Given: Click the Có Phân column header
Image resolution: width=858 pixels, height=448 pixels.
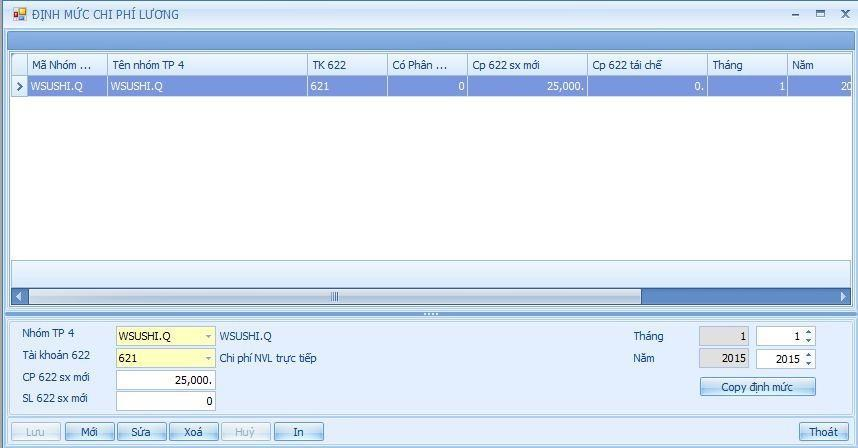Looking at the screenshot, I should click(x=427, y=65).
